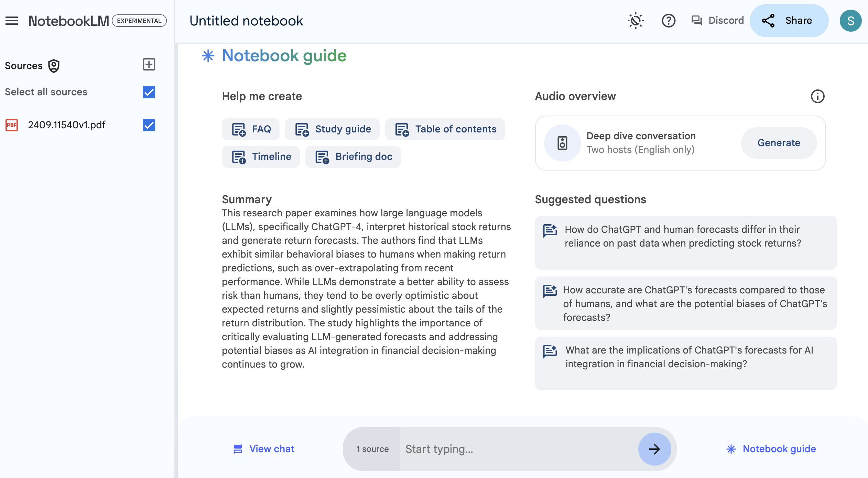This screenshot has width=868, height=478.
Task: Ask how accurate ChatGPT's forecasts are
Action: click(686, 303)
